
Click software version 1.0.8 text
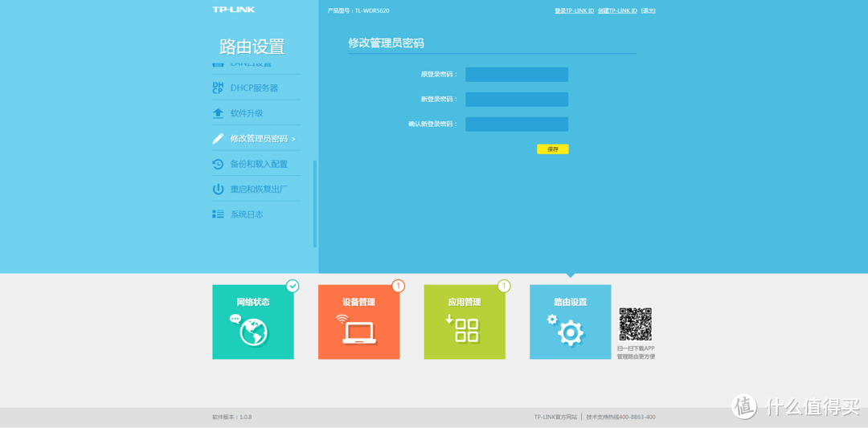(x=232, y=417)
